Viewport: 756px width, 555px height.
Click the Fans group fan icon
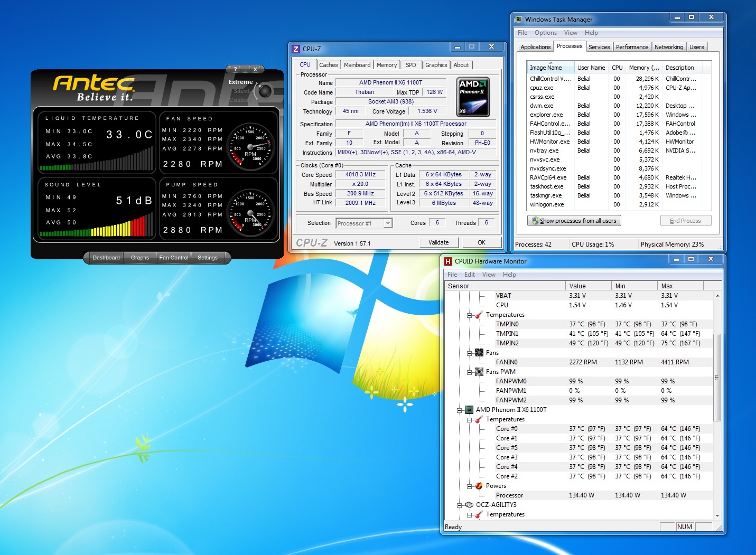tap(479, 353)
